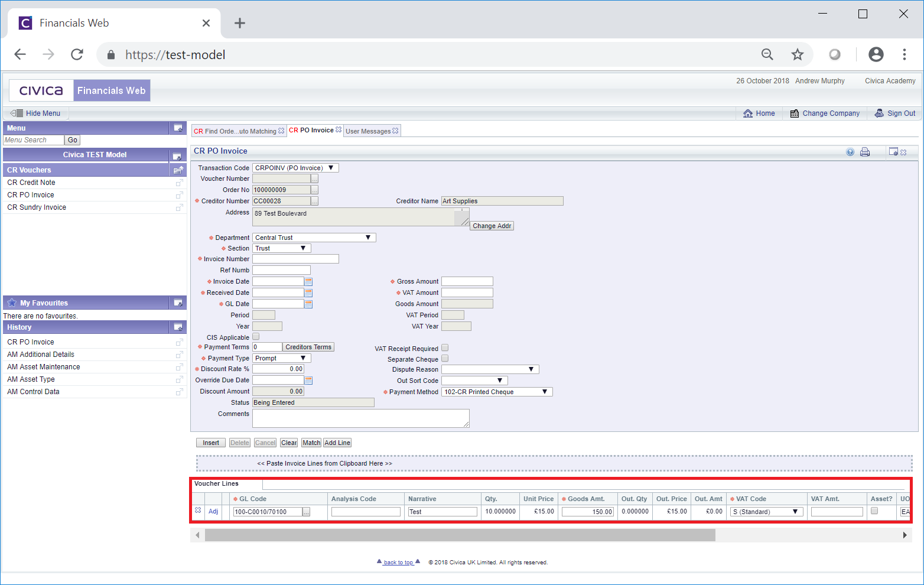Open AM Asset Maintenance from History

coord(44,367)
